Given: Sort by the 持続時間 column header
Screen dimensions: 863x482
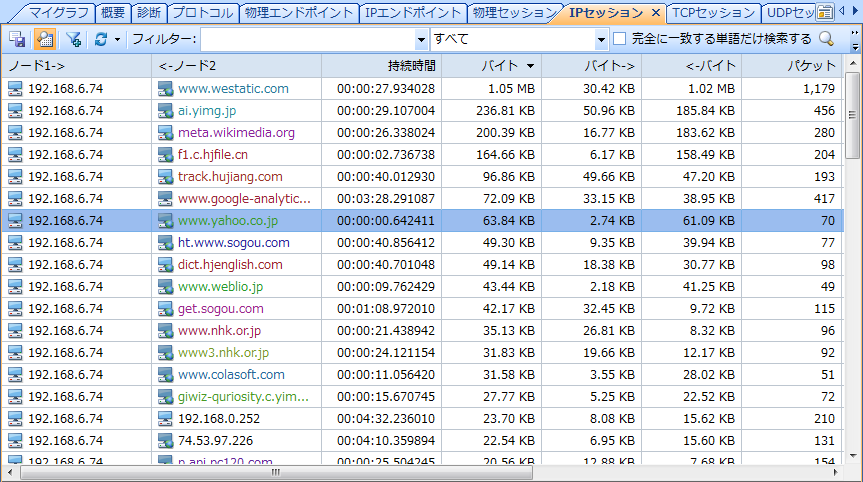Looking at the screenshot, I should (x=411, y=65).
